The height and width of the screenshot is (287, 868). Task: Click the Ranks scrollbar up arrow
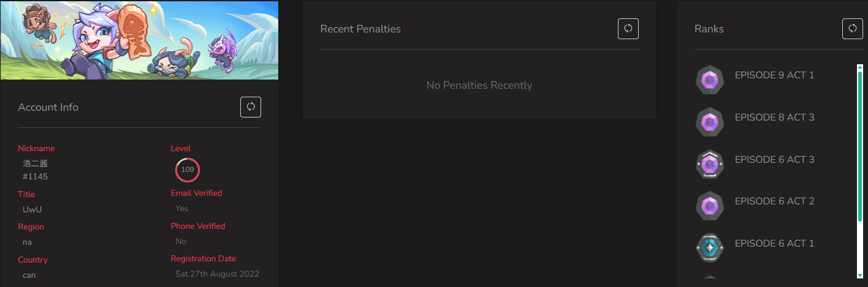pyautogui.click(x=859, y=67)
